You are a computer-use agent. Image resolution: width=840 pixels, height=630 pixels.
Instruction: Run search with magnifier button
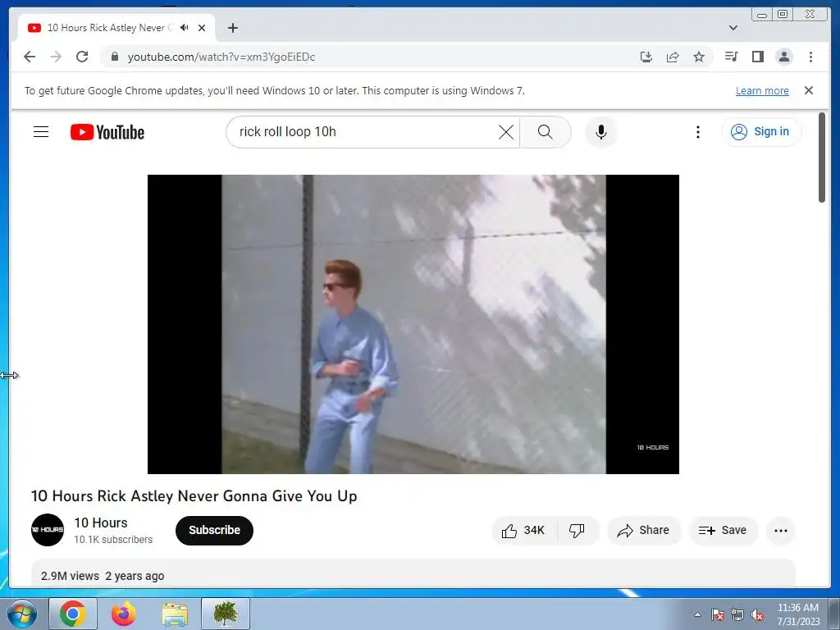click(545, 132)
